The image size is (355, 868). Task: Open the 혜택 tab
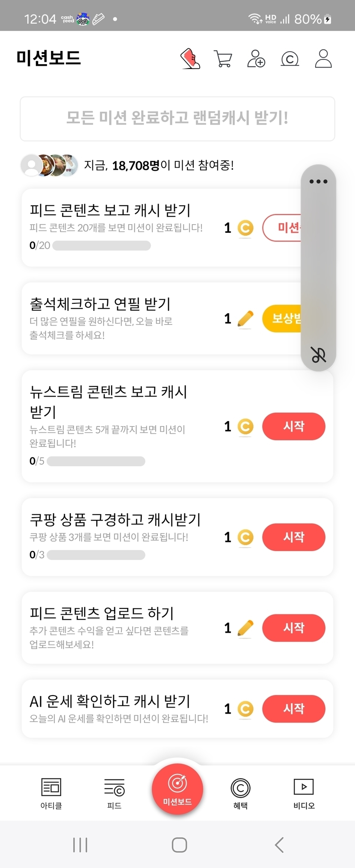[240, 794]
